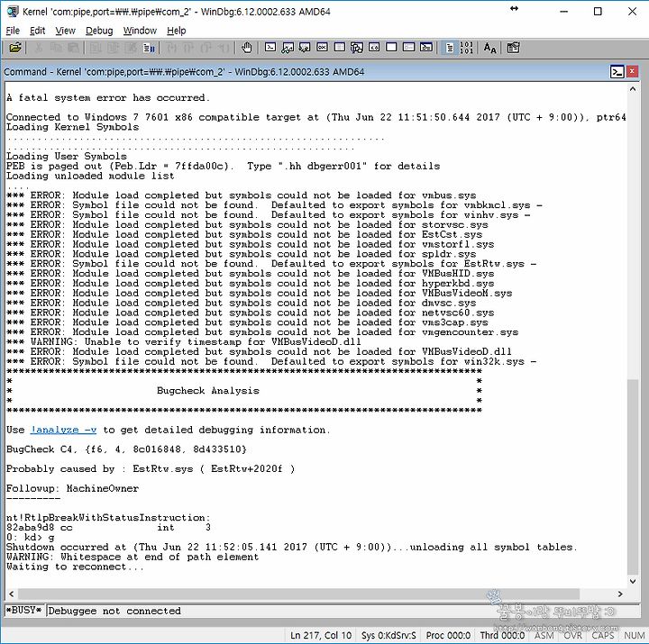Screen dimensions: 649x644
Task: Click the vertical scrollbar up arrow
Action: tap(633, 89)
